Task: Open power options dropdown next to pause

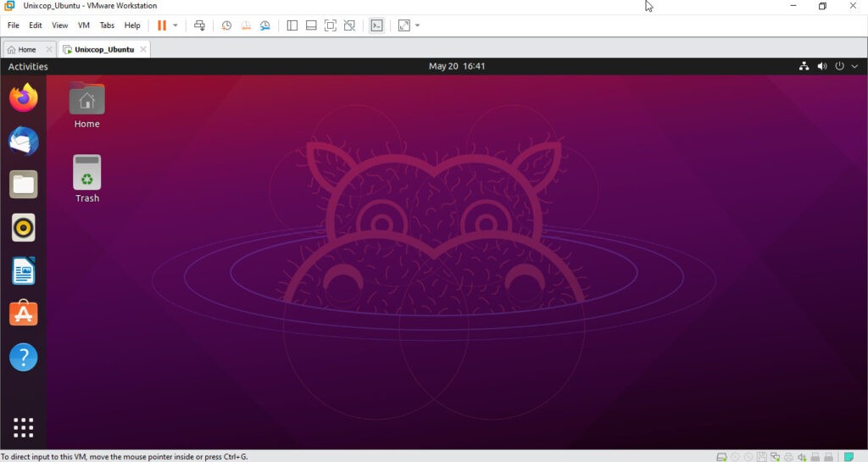Action: point(175,25)
